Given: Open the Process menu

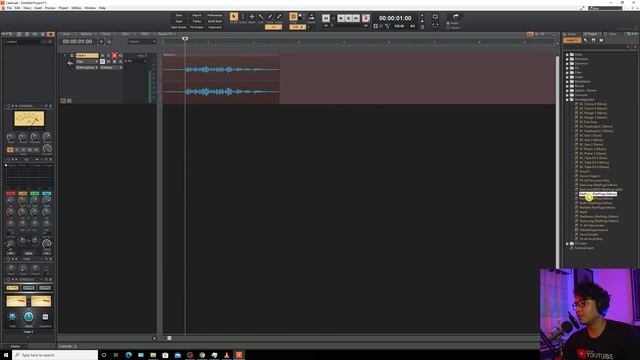Looking at the screenshot, I should [50, 8].
